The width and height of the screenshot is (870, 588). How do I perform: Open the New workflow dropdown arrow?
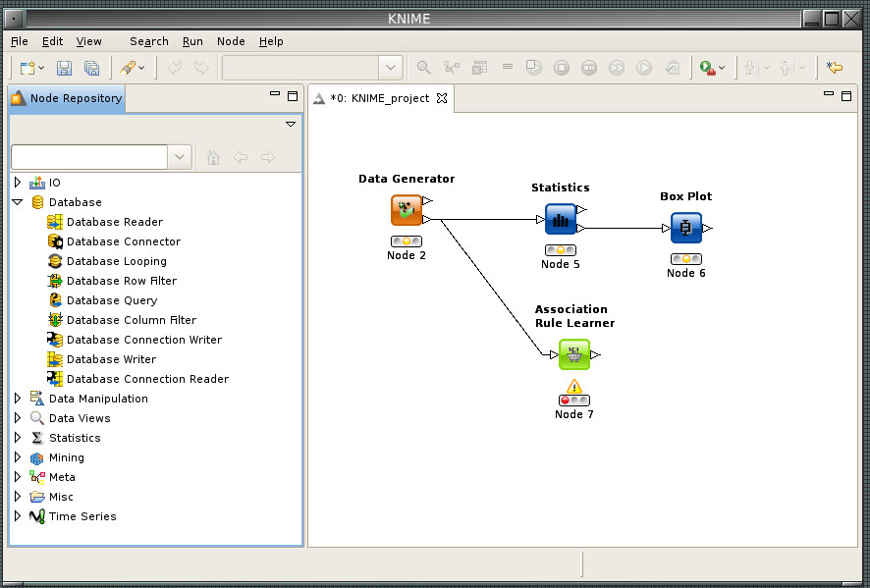[41, 68]
